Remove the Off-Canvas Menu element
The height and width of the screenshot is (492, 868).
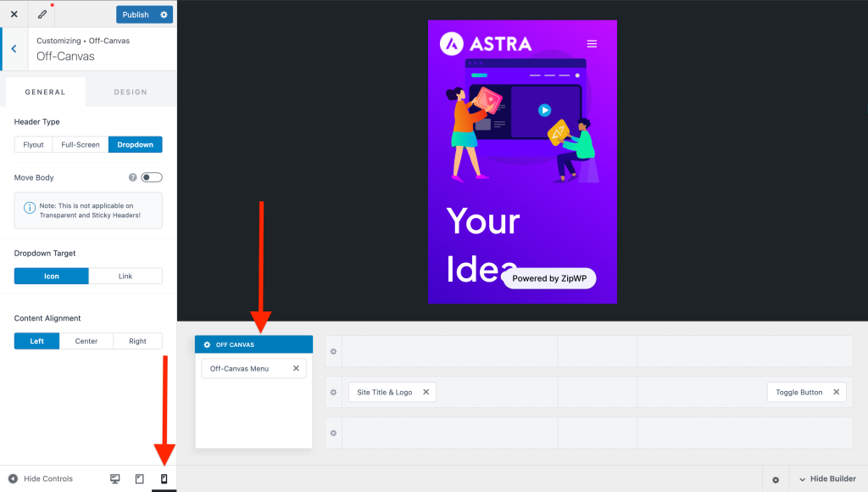[x=296, y=368]
